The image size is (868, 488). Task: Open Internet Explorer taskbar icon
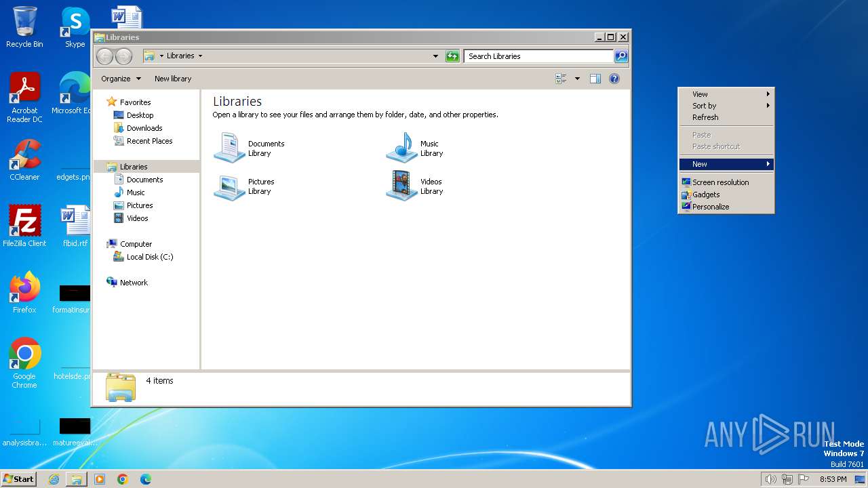pos(54,479)
